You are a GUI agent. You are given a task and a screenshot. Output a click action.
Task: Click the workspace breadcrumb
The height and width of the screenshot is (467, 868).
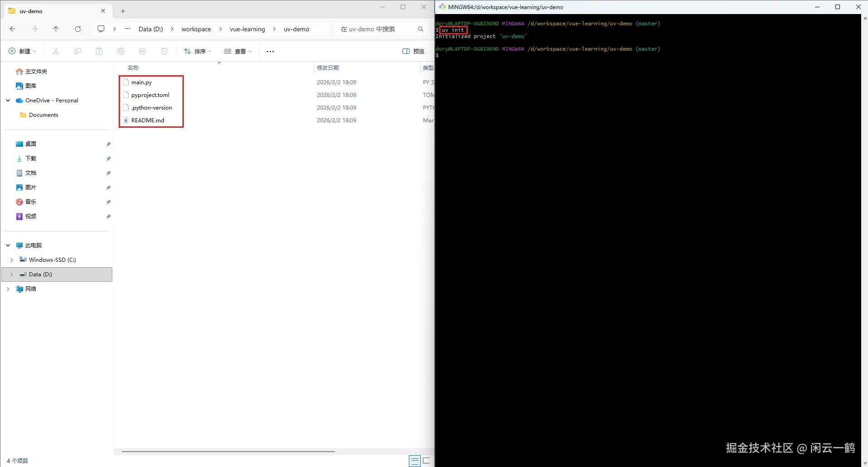point(196,29)
